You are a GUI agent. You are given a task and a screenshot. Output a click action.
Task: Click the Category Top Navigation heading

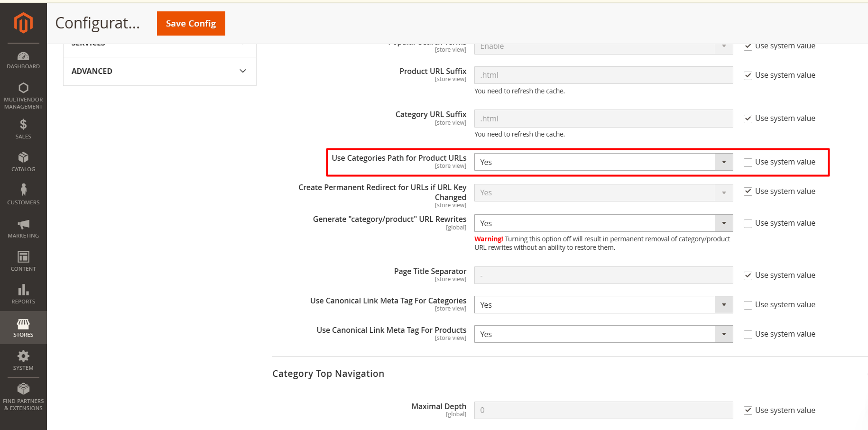coord(328,374)
